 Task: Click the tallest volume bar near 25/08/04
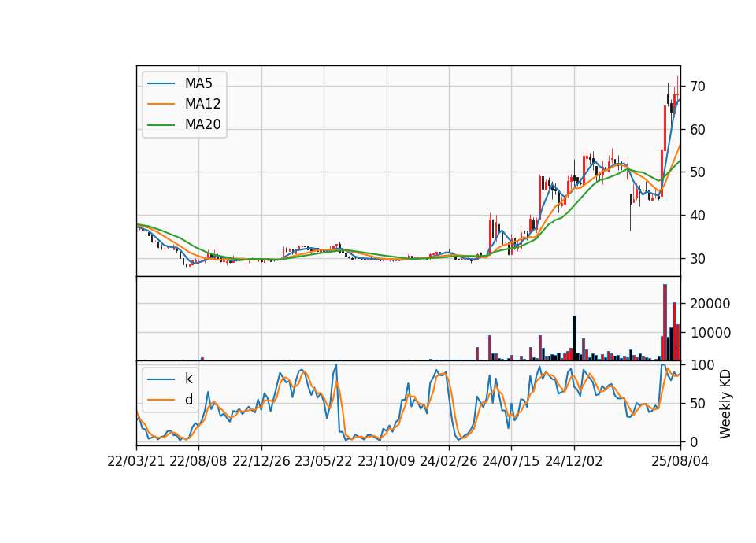(665, 323)
